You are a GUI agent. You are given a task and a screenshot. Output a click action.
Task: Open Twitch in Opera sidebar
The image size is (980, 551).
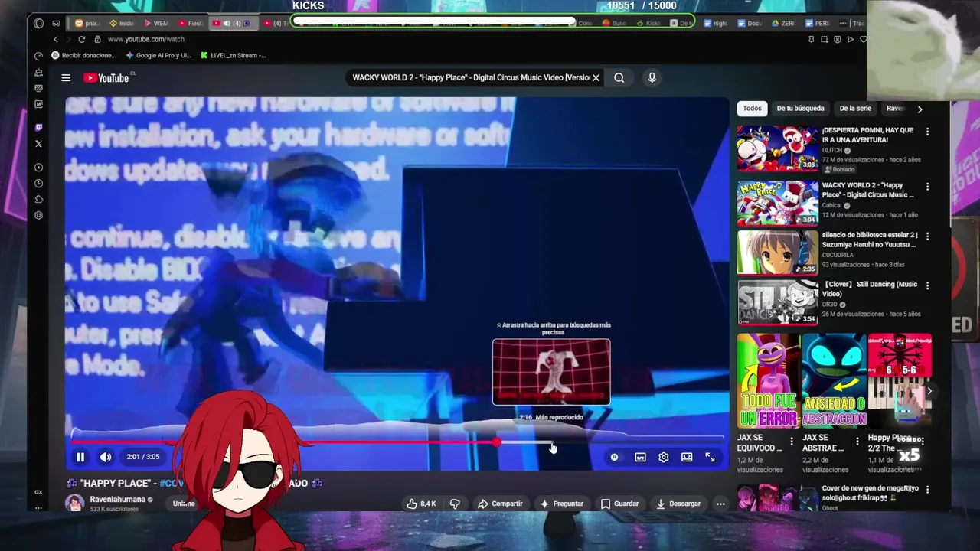[x=38, y=128]
